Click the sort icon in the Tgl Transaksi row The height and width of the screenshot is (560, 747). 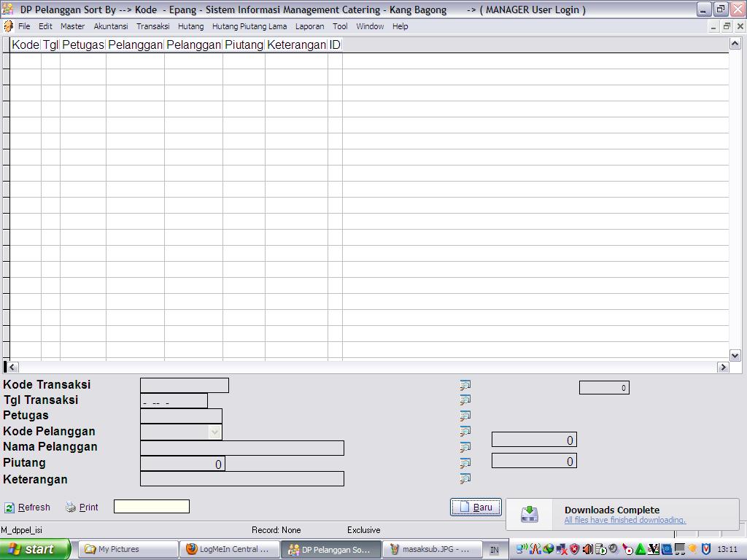[465, 400]
